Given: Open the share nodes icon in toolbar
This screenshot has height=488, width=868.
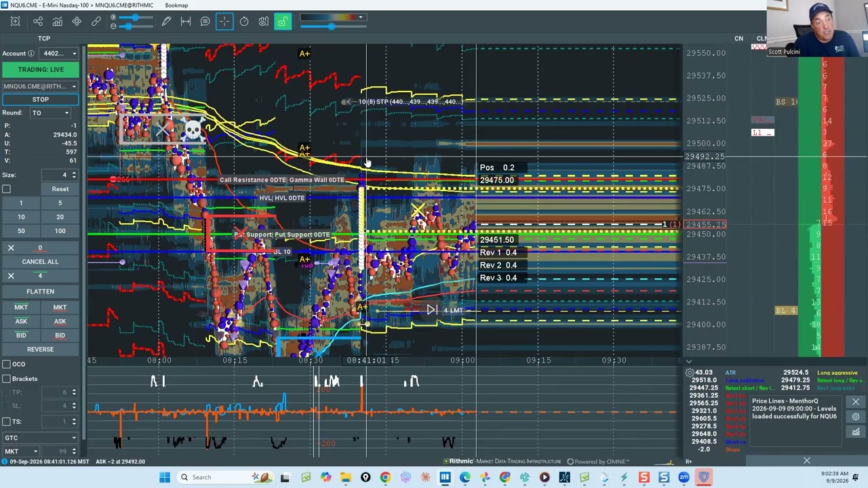Looking at the screenshot, I should [38, 22].
